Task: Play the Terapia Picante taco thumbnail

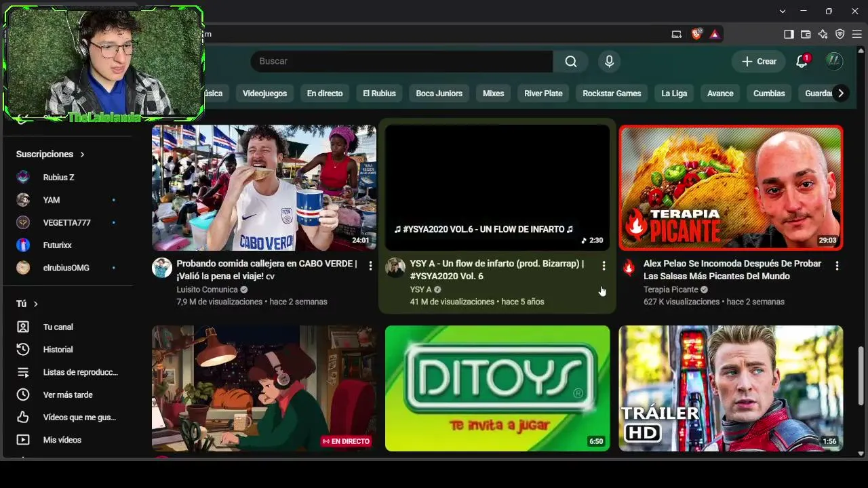Action: [731, 188]
